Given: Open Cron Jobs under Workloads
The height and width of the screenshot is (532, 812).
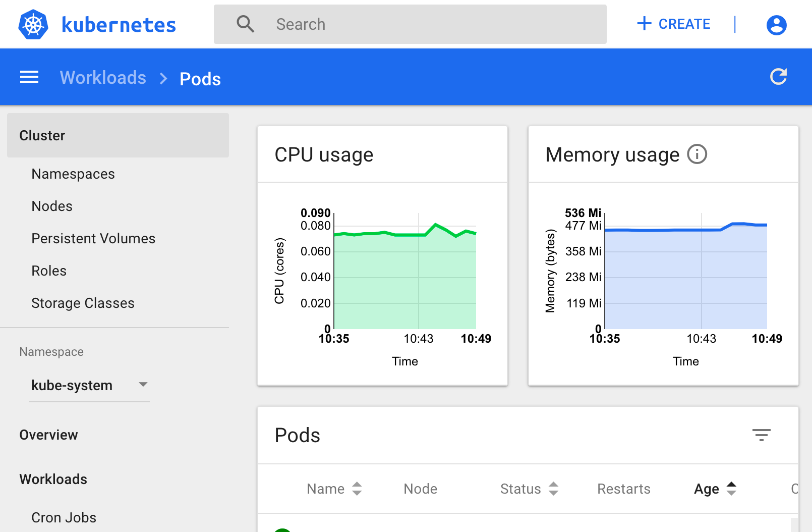Looking at the screenshot, I should [64, 517].
